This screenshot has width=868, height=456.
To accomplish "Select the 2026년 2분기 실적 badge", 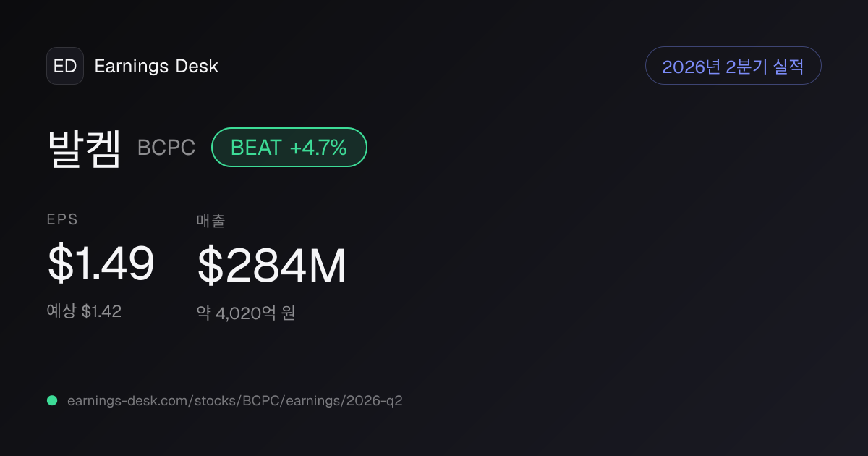I will (x=733, y=66).
